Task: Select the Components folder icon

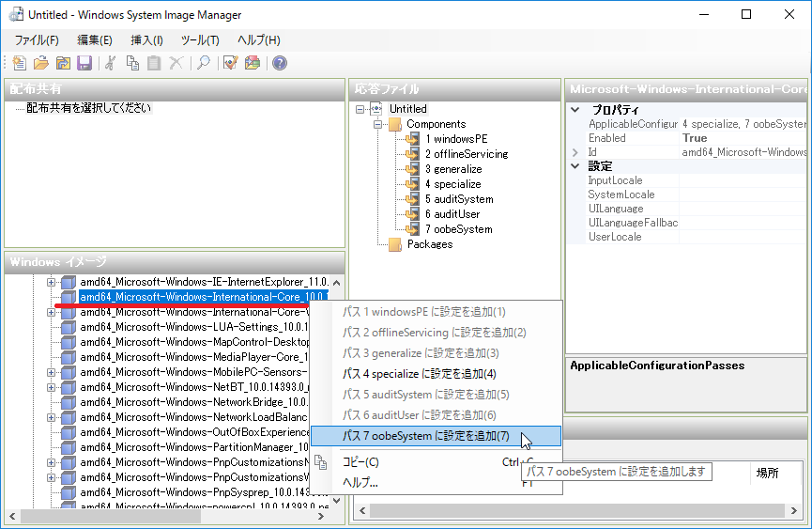Action: (395, 124)
